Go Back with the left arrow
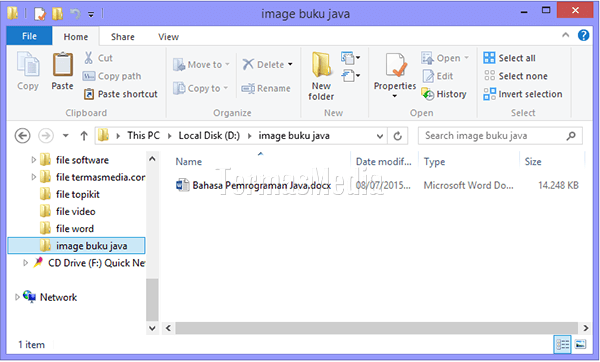Viewport: 600px width, 362px height. [23, 136]
